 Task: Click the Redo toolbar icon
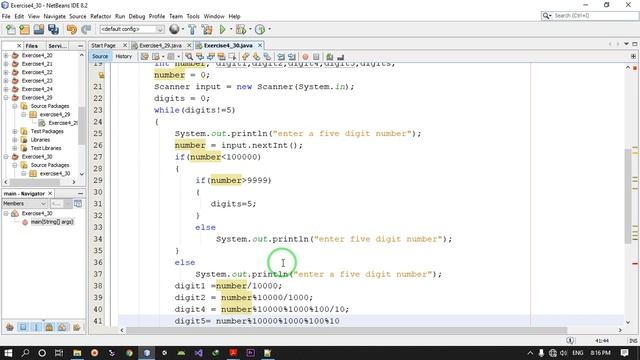coord(86,29)
